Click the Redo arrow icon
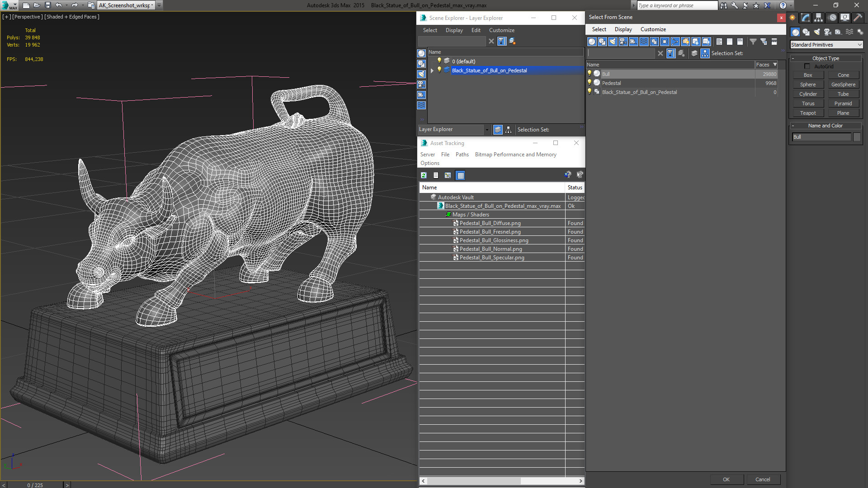Image resolution: width=868 pixels, height=488 pixels. pos(75,5)
